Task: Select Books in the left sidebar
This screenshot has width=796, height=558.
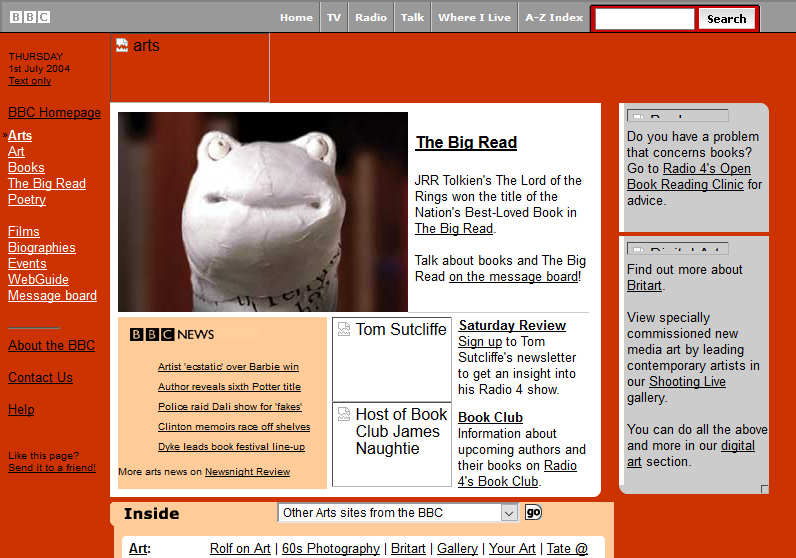Action: click(26, 168)
